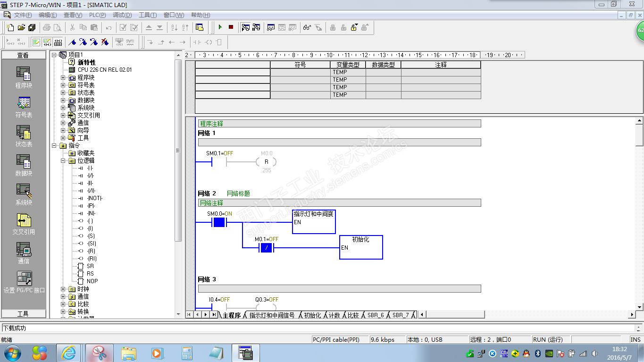Click the sym symbol addressing icon
Viewport: 644px width, 362px height.
coord(130,42)
